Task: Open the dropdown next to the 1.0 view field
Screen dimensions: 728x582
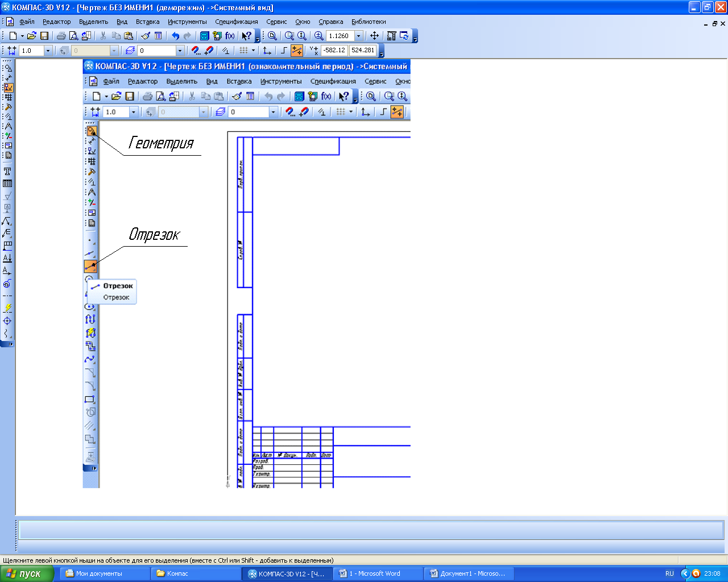Action: [48, 51]
